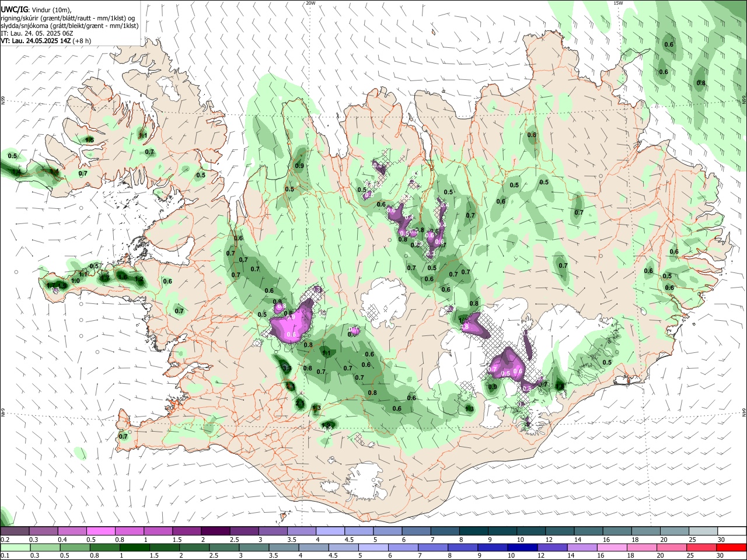747x560 pixels.
Task: Click the red 30 swatch in the rain legend row
Action: [x=732, y=548]
